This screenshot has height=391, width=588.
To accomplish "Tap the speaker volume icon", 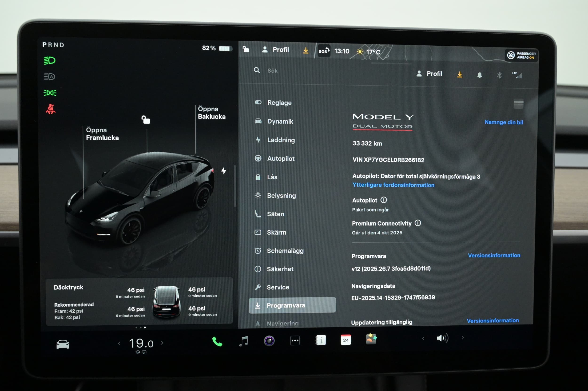I will pos(442,338).
